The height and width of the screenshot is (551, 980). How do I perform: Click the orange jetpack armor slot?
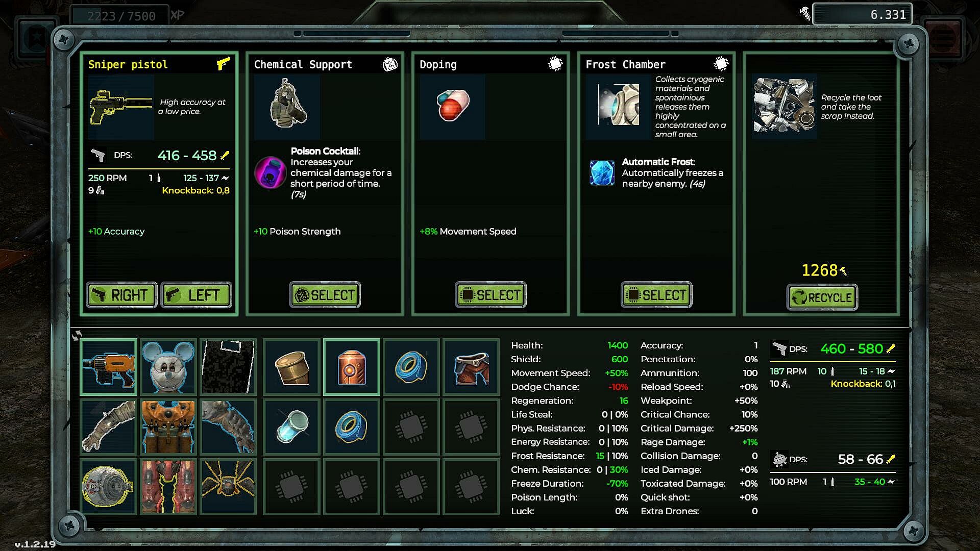coord(168,427)
